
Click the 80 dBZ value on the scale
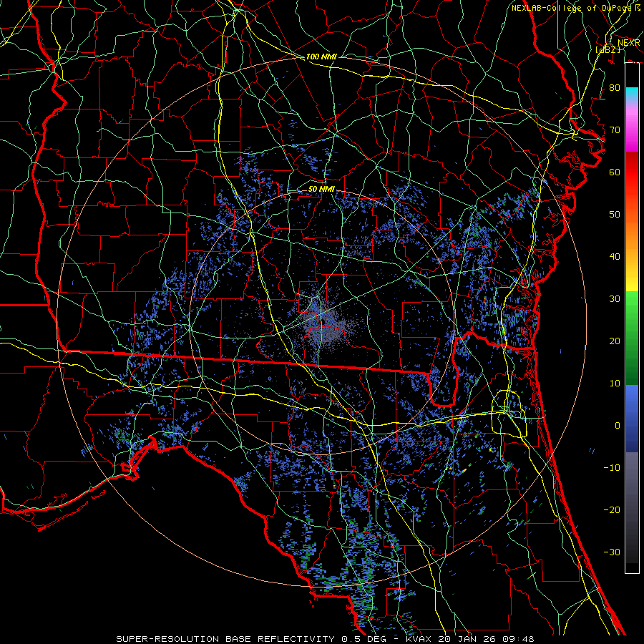pyautogui.click(x=615, y=87)
